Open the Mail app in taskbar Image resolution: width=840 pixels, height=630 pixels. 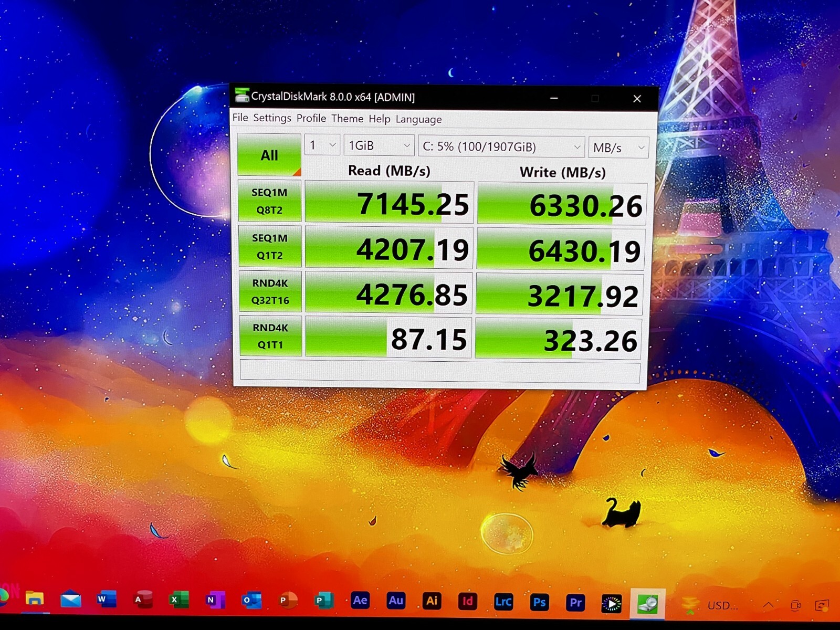(71, 599)
